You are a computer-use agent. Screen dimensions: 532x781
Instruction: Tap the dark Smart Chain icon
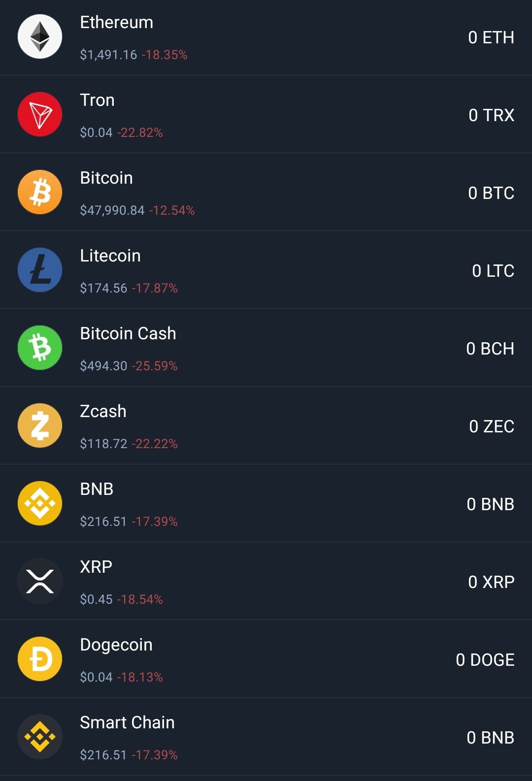pyautogui.click(x=40, y=737)
